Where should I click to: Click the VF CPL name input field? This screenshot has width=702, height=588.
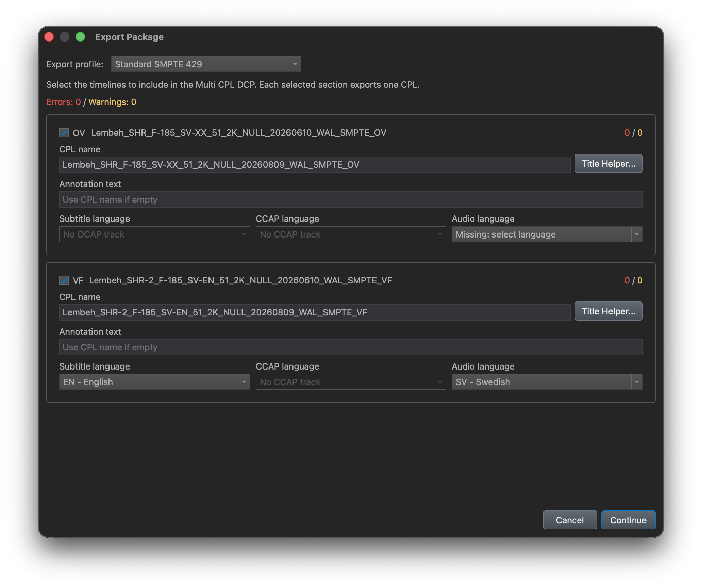click(315, 312)
